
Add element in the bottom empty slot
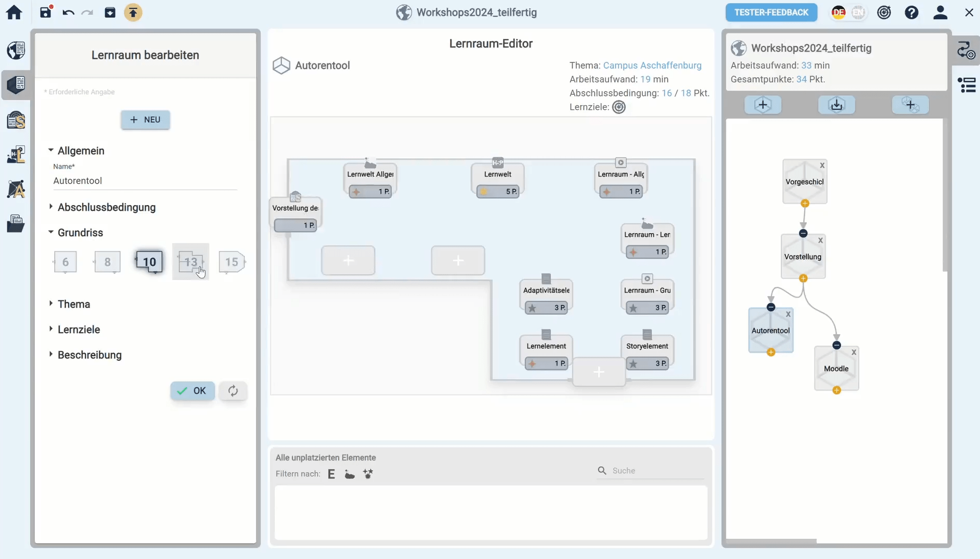599,372
